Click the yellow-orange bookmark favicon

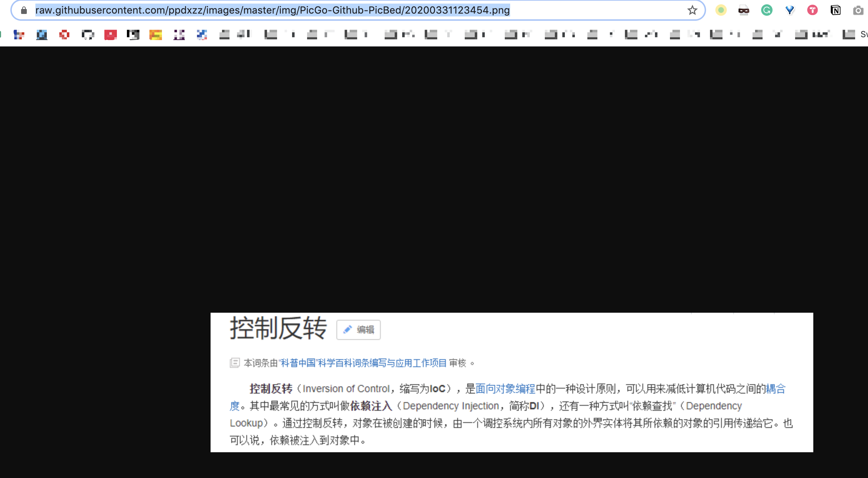coord(156,35)
